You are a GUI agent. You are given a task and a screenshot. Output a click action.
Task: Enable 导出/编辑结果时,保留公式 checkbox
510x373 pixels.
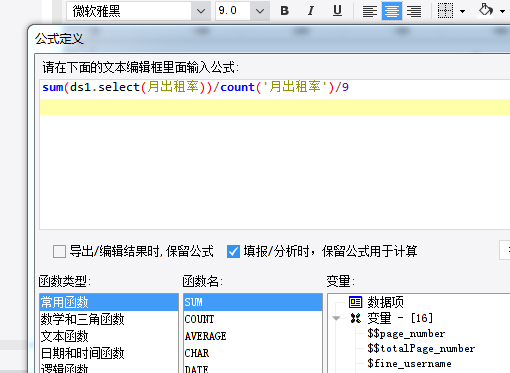59,251
